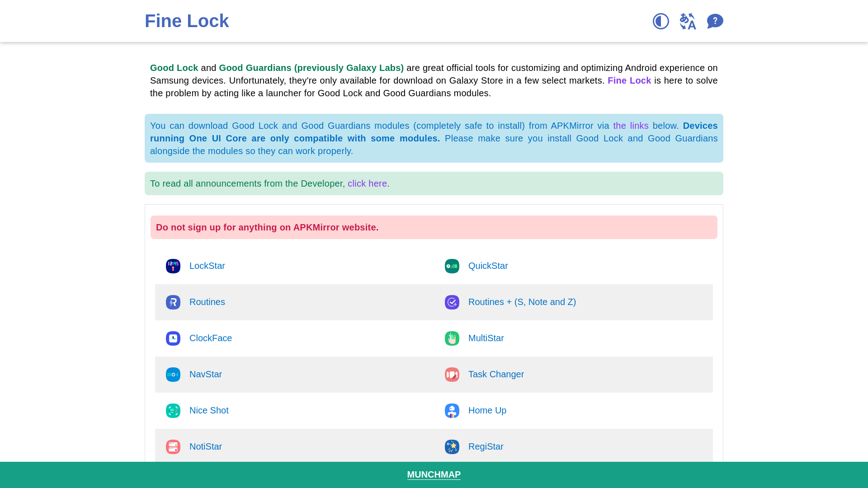868x488 pixels.
Task: Open the ClockFace module link
Action: pos(211,338)
